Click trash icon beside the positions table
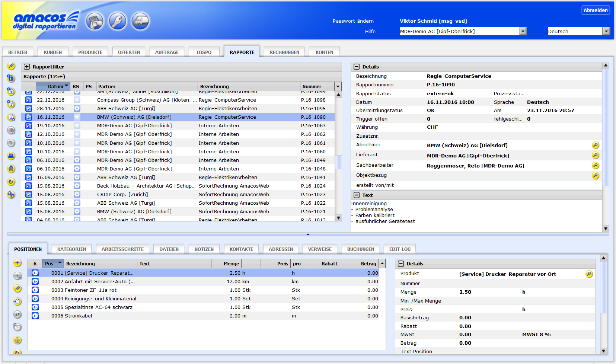The width and height of the screenshot is (616, 364). click(x=17, y=340)
